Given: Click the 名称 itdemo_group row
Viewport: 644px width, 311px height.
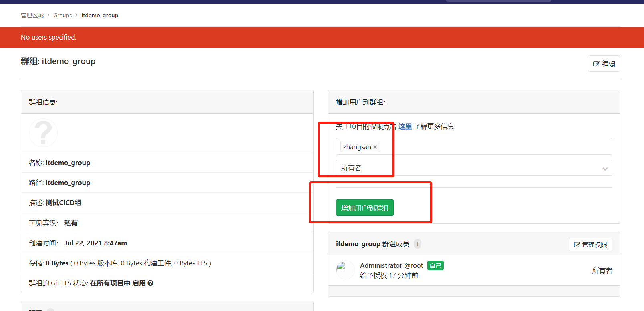Looking at the screenshot, I should (167, 163).
